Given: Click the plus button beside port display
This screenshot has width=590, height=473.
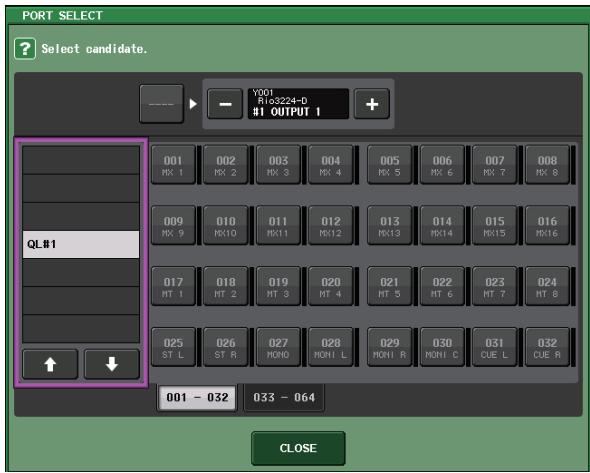Looking at the screenshot, I should click(371, 104).
